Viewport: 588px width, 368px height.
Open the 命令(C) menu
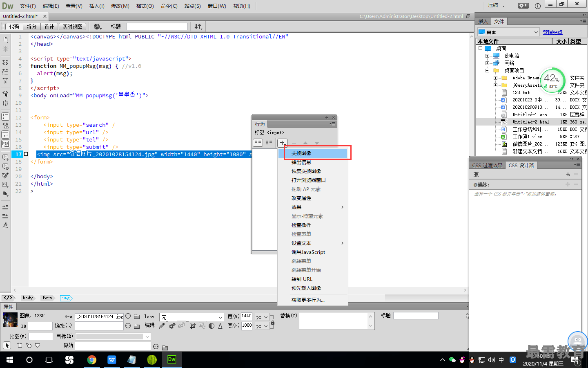(169, 6)
